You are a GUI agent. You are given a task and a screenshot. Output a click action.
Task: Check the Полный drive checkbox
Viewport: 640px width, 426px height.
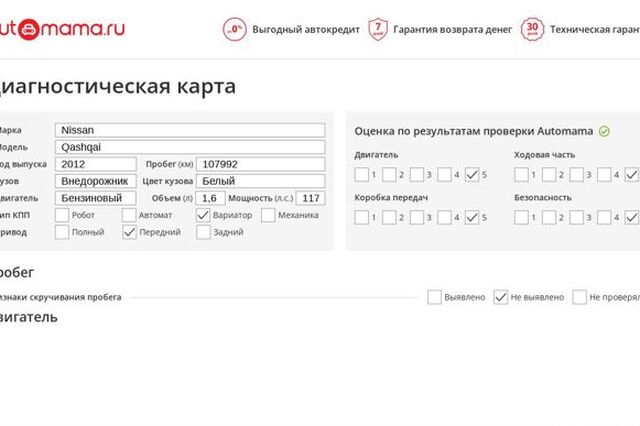tap(62, 232)
